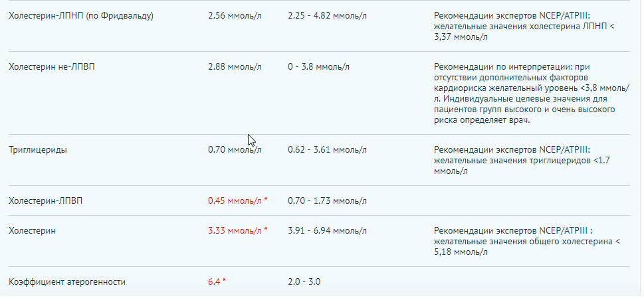This screenshot has width=644, height=308.
Task: Click the 0.62 - 3.61 ммоль/л reference range
Action: (326, 149)
